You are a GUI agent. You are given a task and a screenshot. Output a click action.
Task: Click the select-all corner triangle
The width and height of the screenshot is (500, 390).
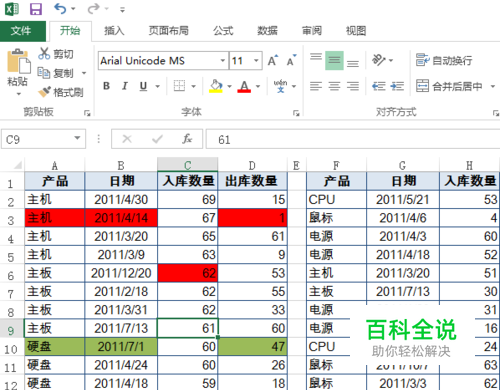coord(17,165)
